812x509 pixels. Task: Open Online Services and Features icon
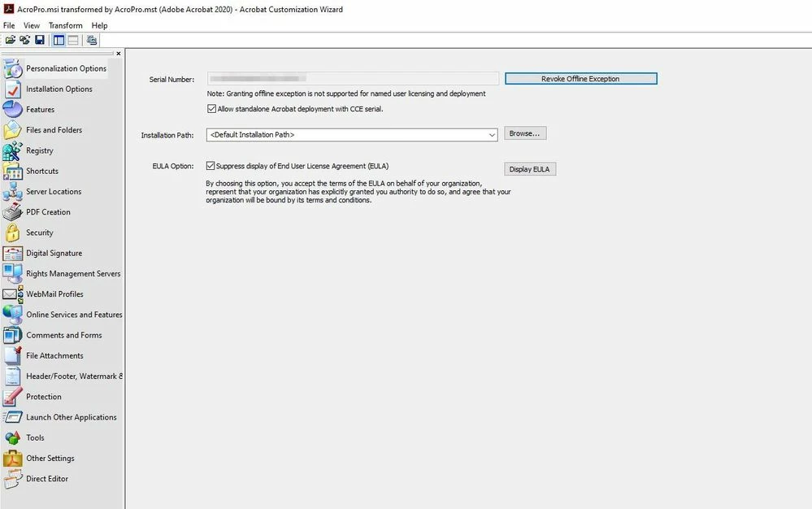pyautogui.click(x=12, y=315)
